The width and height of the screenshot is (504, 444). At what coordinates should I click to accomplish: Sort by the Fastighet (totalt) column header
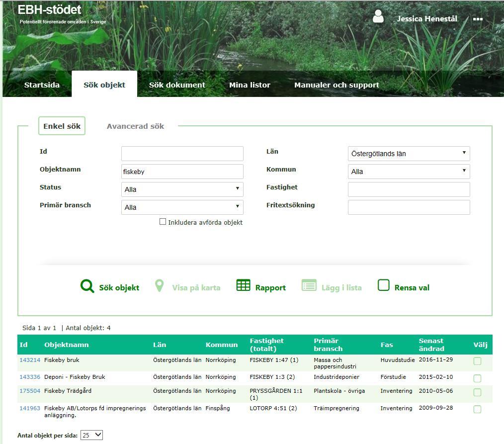(267, 345)
